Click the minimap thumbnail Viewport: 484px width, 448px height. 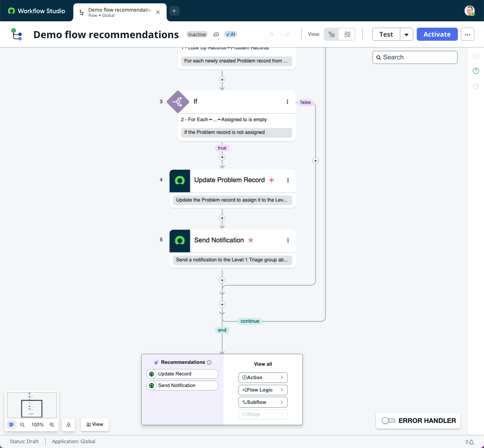point(32,405)
